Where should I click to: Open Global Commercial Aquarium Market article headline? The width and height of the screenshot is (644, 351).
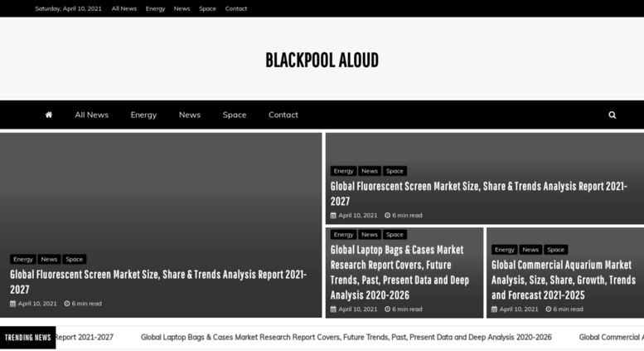564,280
